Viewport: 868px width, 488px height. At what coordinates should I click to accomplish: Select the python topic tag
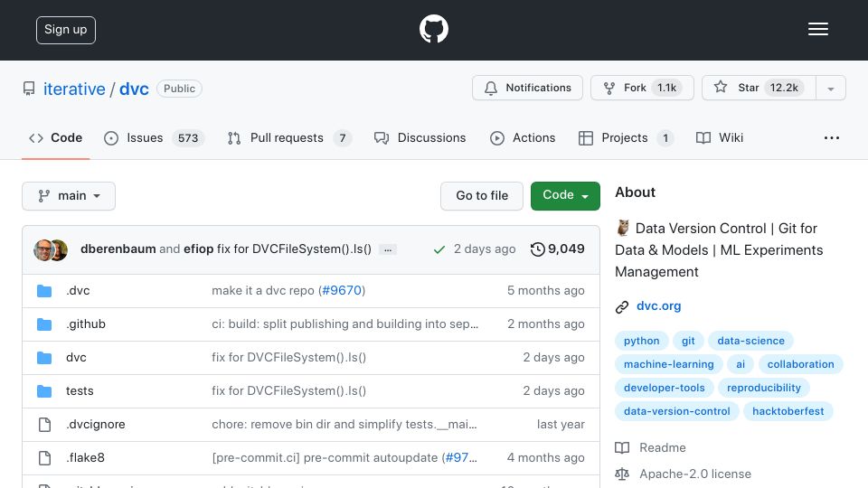[x=642, y=341]
